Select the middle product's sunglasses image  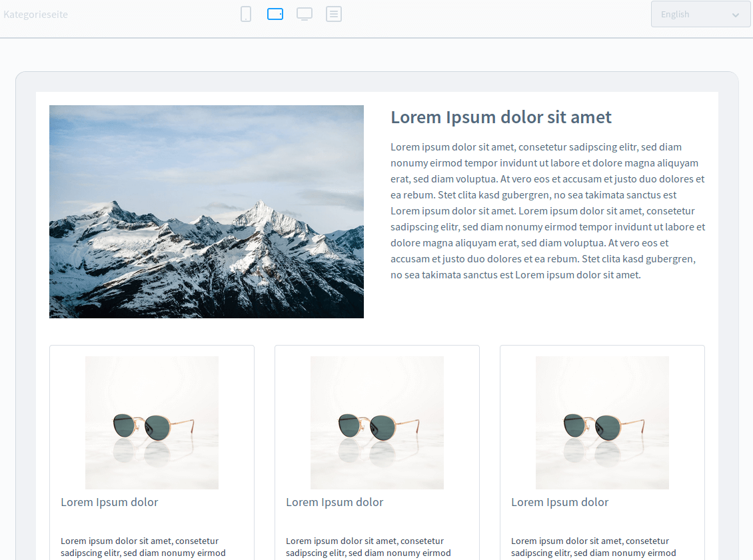point(377,423)
